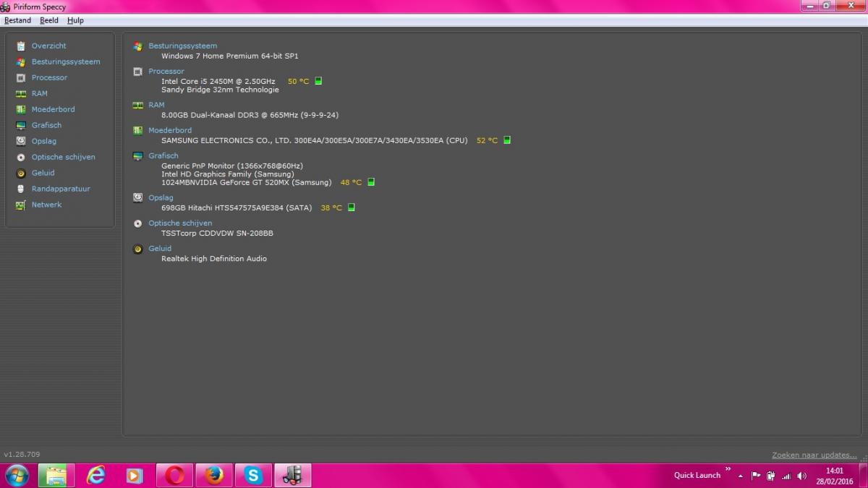Open Firefox from the taskbar
Screen dimensions: 868x488
pos(213,475)
